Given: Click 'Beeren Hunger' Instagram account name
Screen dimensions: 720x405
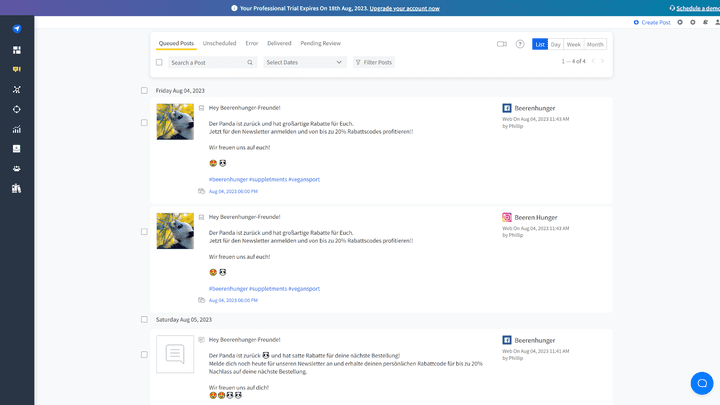Looking at the screenshot, I should [535, 217].
